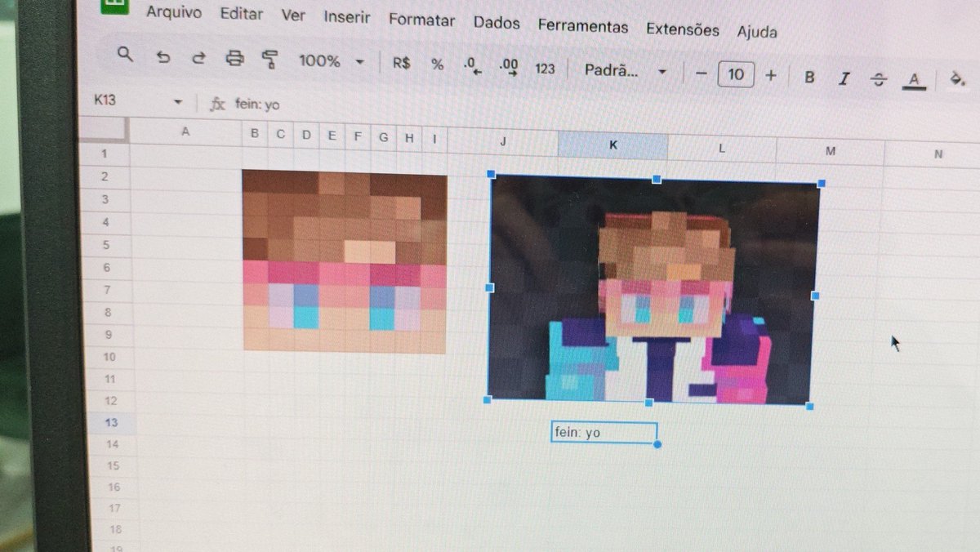
Task: Select row 1 header
Action: (x=104, y=154)
